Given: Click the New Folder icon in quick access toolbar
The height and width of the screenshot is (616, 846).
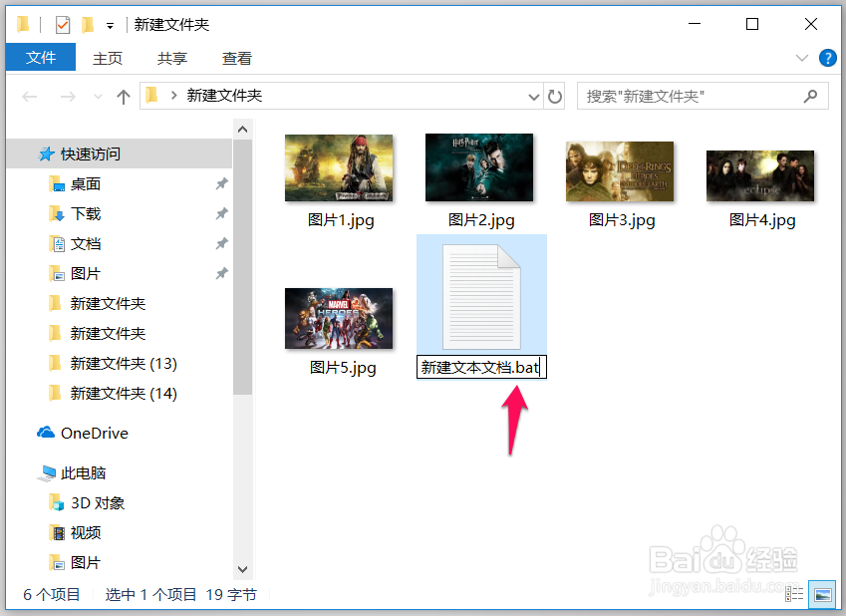Looking at the screenshot, I should 88,24.
